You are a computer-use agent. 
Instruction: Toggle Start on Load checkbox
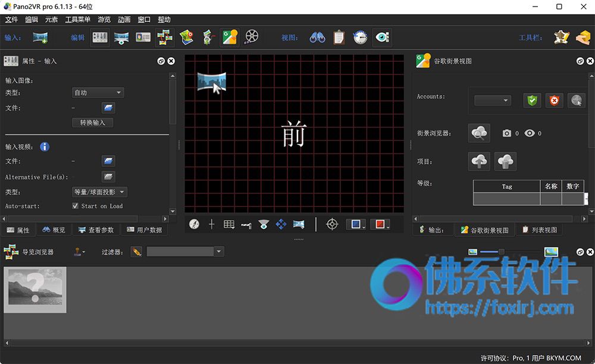coord(75,206)
